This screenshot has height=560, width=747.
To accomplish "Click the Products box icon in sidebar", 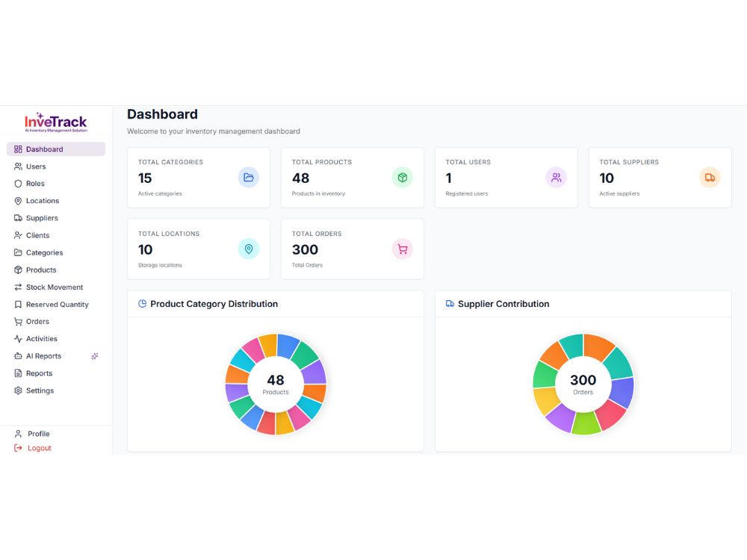I will coord(18,270).
